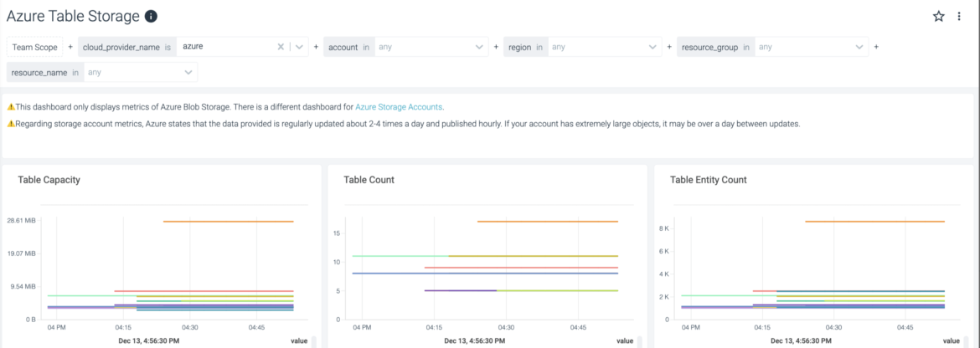The height and width of the screenshot is (348, 980).
Task: Follow the Azure Storage Accounts link
Action: (399, 106)
